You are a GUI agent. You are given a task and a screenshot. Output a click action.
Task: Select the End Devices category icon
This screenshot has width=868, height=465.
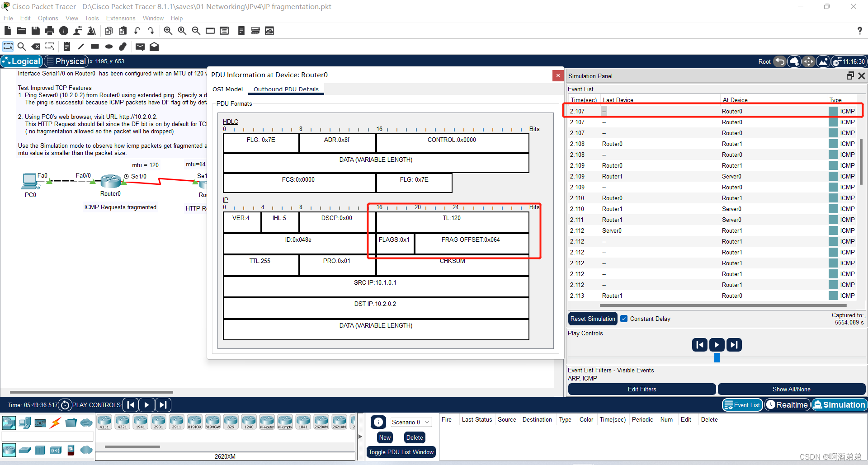pyautogui.click(x=25, y=423)
